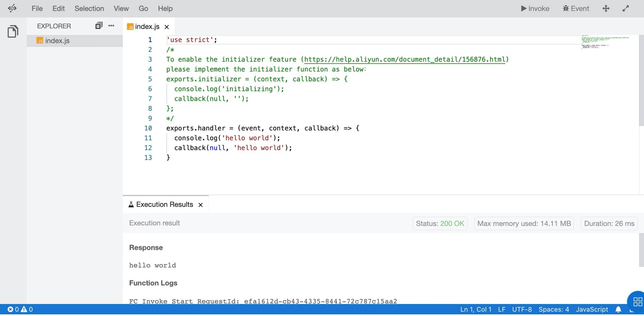The width and height of the screenshot is (644, 316).
Task: Change Spaces: 4 indentation setting
Action: pos(554,309)
